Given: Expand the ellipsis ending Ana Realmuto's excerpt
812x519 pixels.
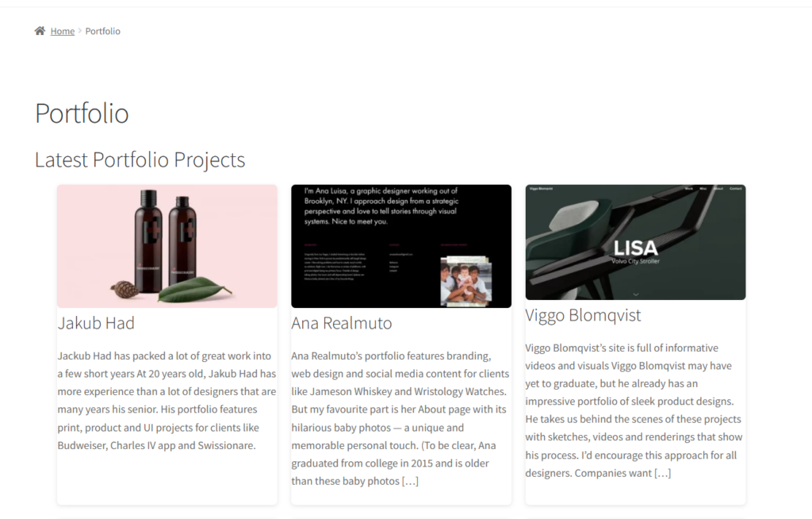Looking at the screenshot, I should tap(410, 481).
